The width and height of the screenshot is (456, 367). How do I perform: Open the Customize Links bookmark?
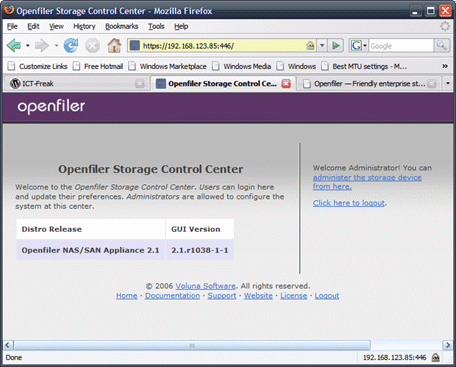pyautogui.click(x=38, y=66)
